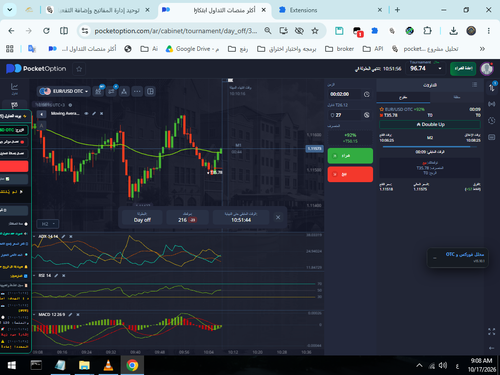500x375 pixels.
Task: Switch to the Extensions browser tab
Action: pos(330,10)
